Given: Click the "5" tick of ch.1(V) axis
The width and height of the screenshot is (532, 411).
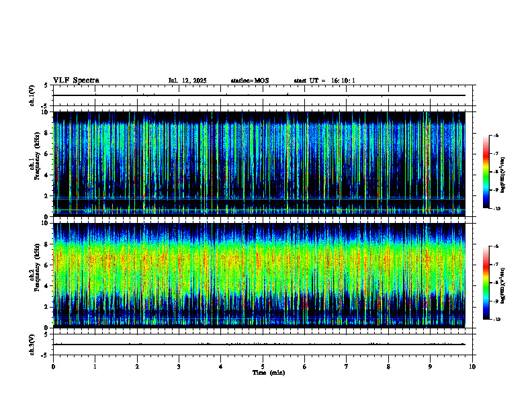Looking at the screenshot, I should click(x=46, y=85).
